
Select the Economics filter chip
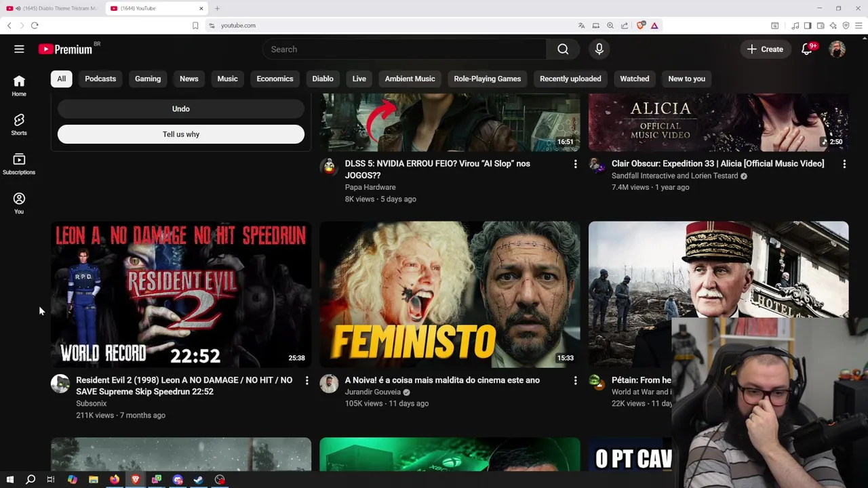coord(275,79)
